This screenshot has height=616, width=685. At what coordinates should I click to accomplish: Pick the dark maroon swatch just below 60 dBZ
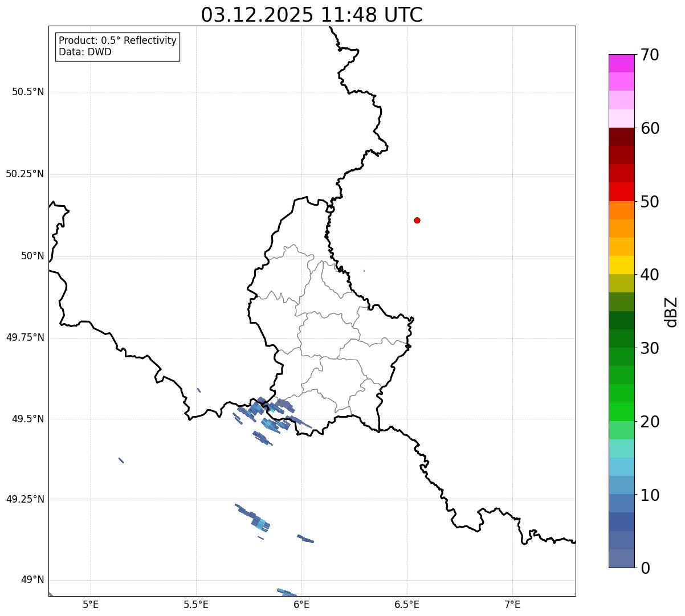(x=621, y=137)
